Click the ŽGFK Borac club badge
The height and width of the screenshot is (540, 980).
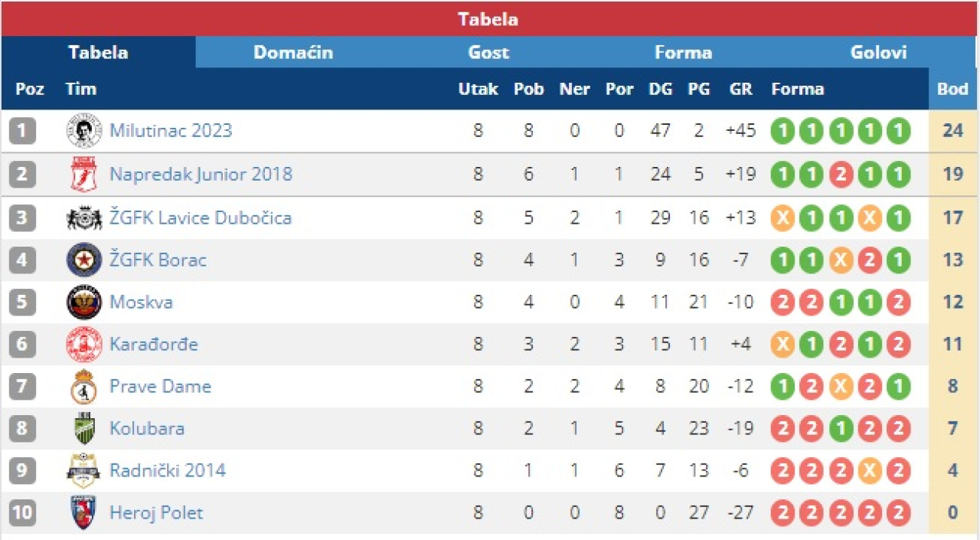83,260
